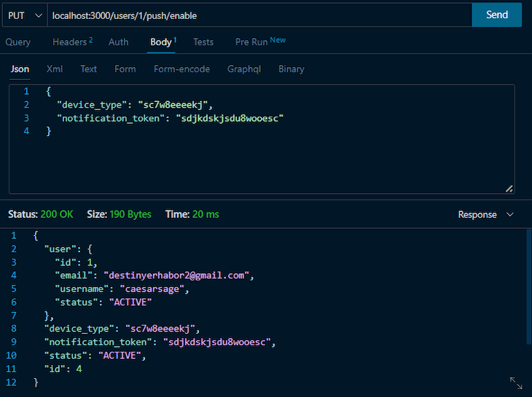Click the JSON body editor resize handle
Image resolution: width=532 pixels, height=397 pixels.
click(509, 188)
